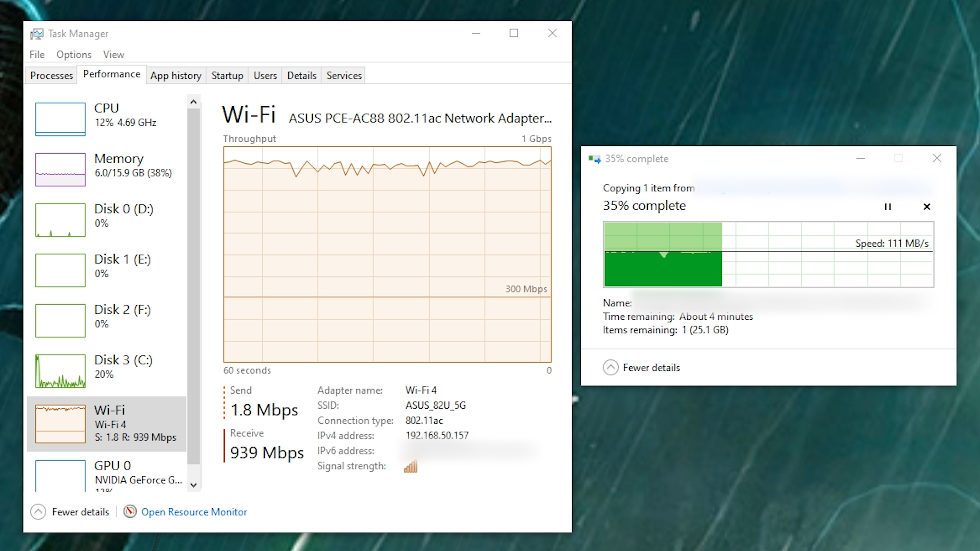
Task: Switch to the Processes tab
Action: pos(51,75)
